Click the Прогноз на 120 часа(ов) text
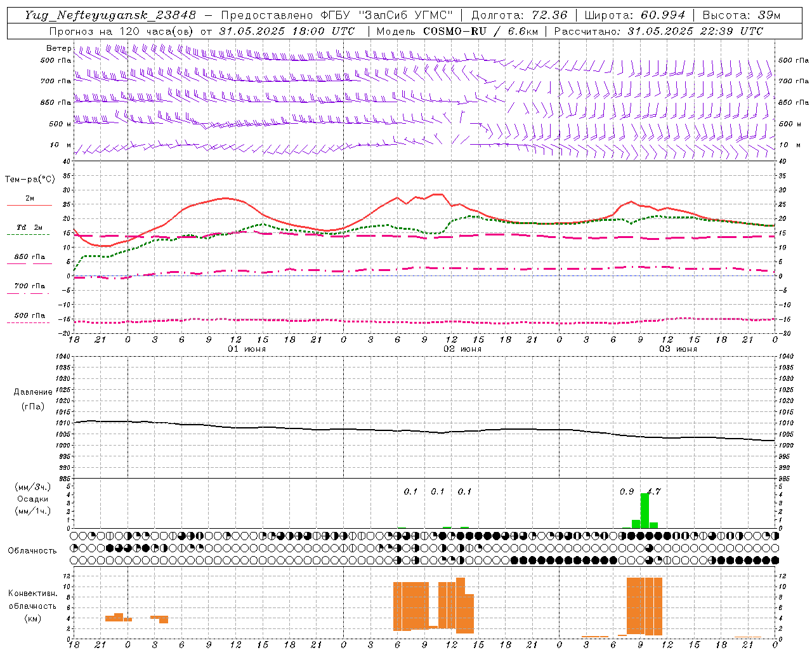 [122, 31]
